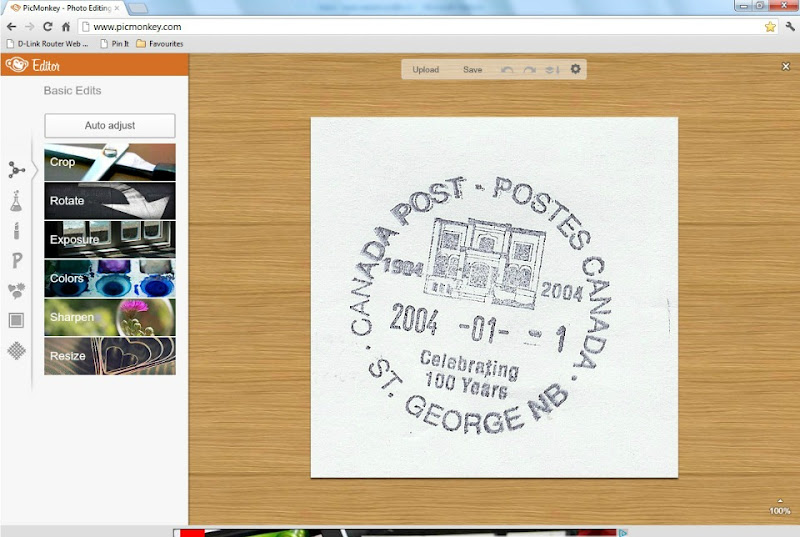Image resolution: width=800 pixels, height=537 pixels.
Task: Close the editor with the X icon
Action: pos(786,66)
